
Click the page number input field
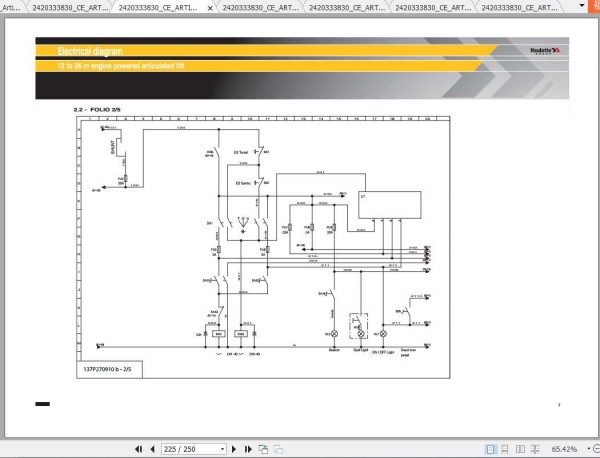click(191, 449)
